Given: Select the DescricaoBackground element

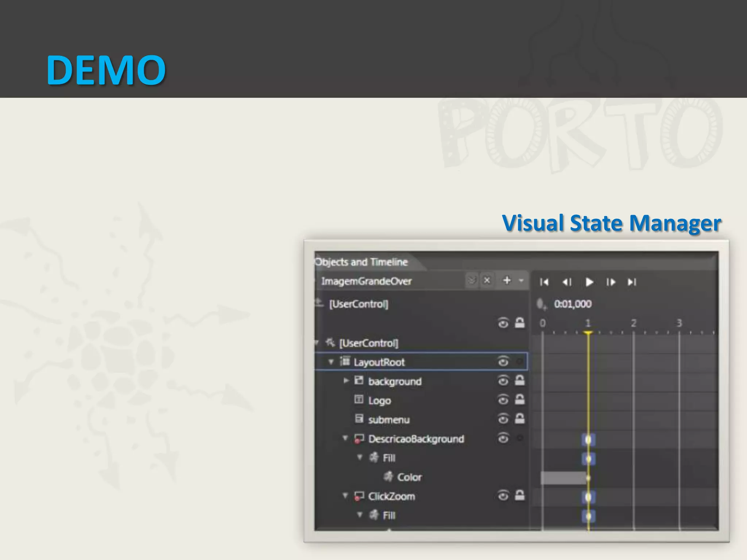Looking at the screenshot, I should tap(416, 439).
